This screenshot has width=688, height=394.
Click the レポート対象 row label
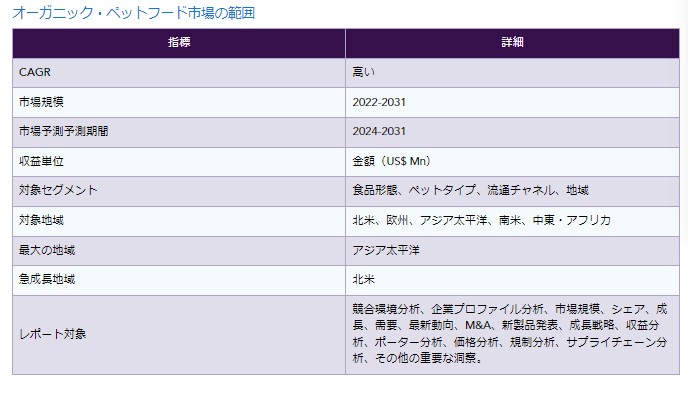pyautogui.click(x=53, y=334)
